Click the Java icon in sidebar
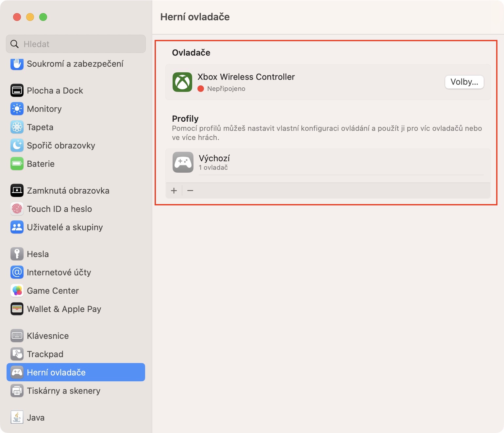This screenshot has height=433, width=504. (17, 417)
